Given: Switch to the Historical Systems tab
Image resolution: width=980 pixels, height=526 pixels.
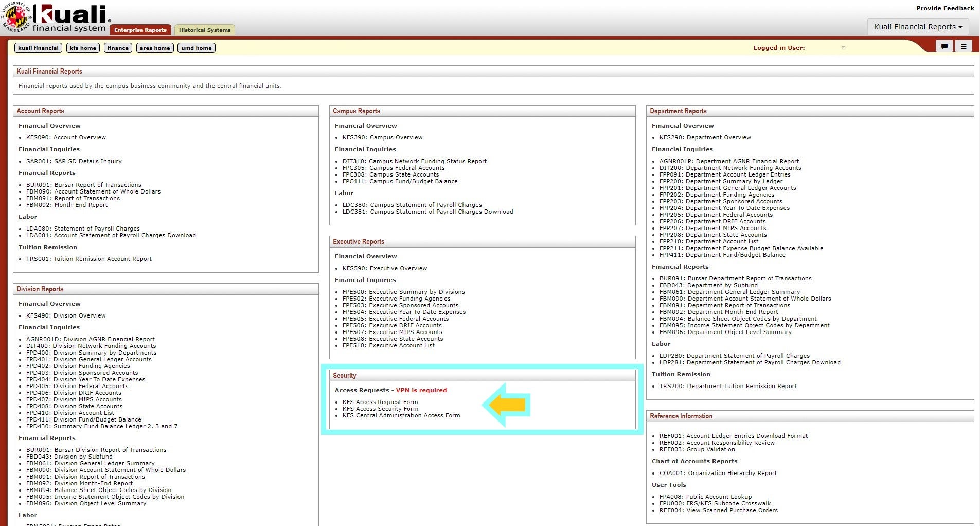Looking at the screenshot, I should [204, 30].
